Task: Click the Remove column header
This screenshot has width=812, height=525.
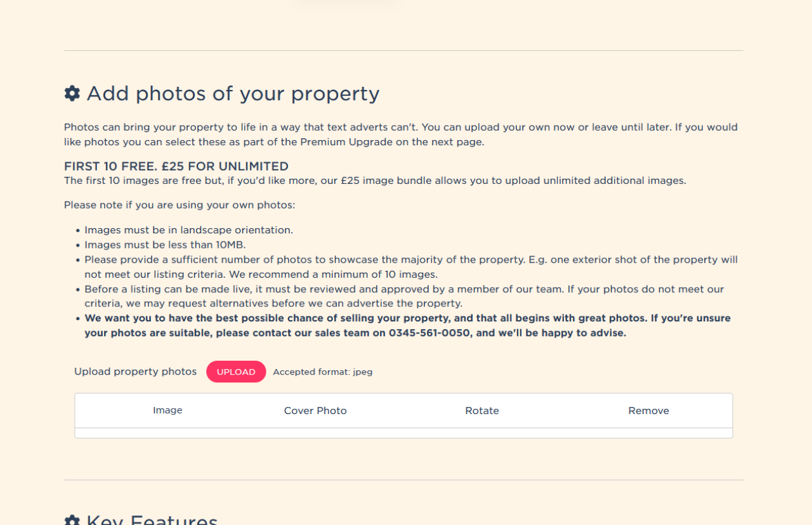Action: point(648,411)
